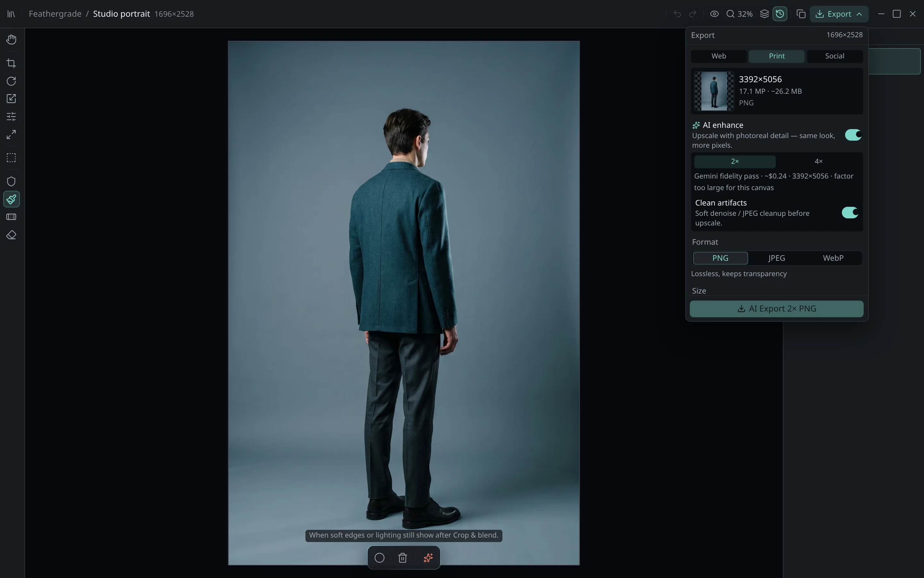This screenshot has width=924, height=578.
Task: Switch to the Social preset tab
Action: pos(835,56)
